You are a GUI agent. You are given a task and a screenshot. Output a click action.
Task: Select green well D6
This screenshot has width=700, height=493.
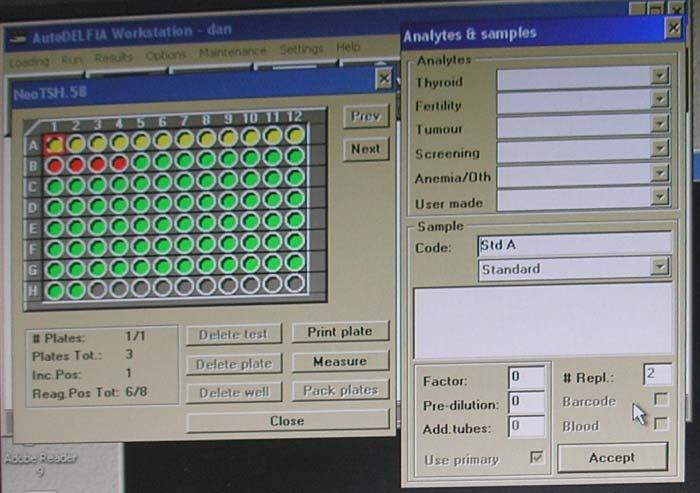(162, 203)
